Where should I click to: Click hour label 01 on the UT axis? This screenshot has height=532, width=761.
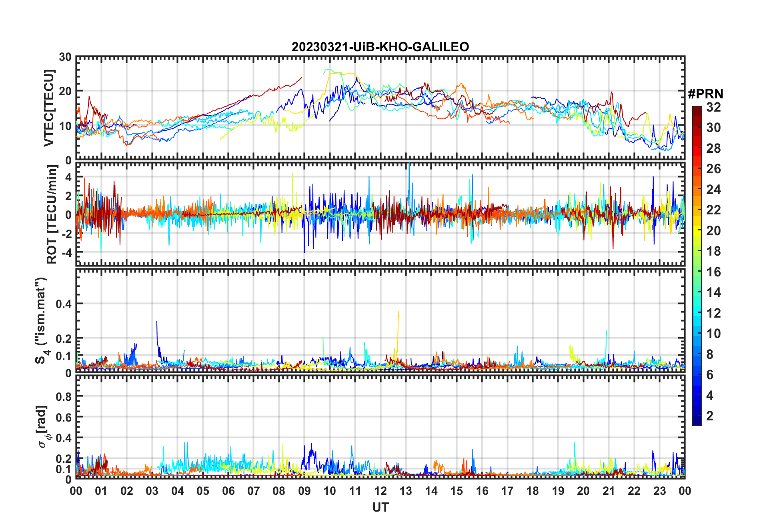point(101,491)
